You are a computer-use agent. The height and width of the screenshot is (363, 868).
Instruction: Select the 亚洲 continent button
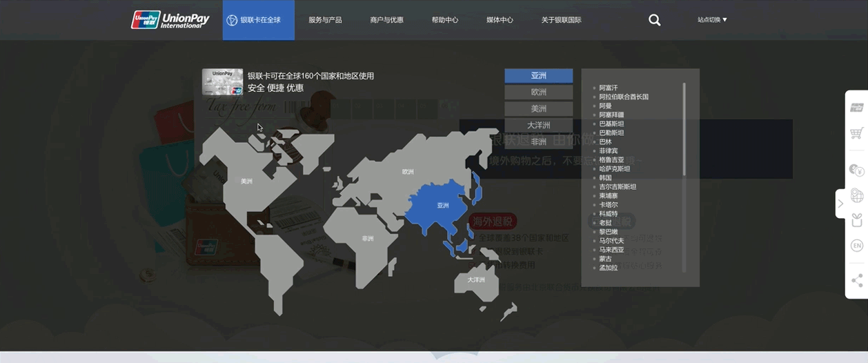(x=539, y=76)
